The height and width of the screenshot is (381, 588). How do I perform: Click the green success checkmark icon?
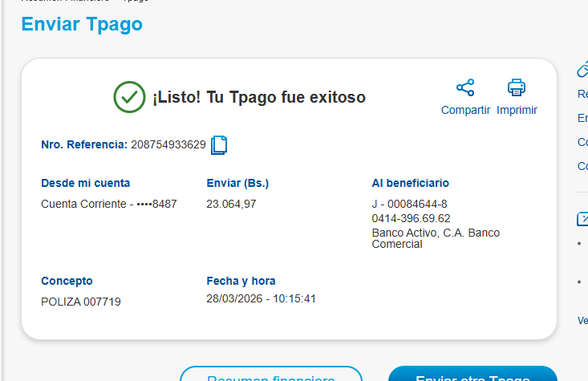(129, 97)
